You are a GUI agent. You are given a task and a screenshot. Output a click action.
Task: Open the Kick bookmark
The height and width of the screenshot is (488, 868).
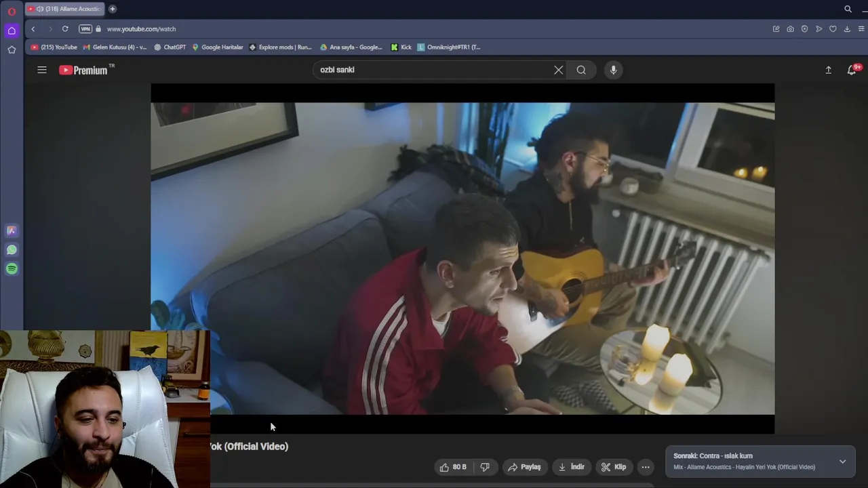tap(401, 47)
